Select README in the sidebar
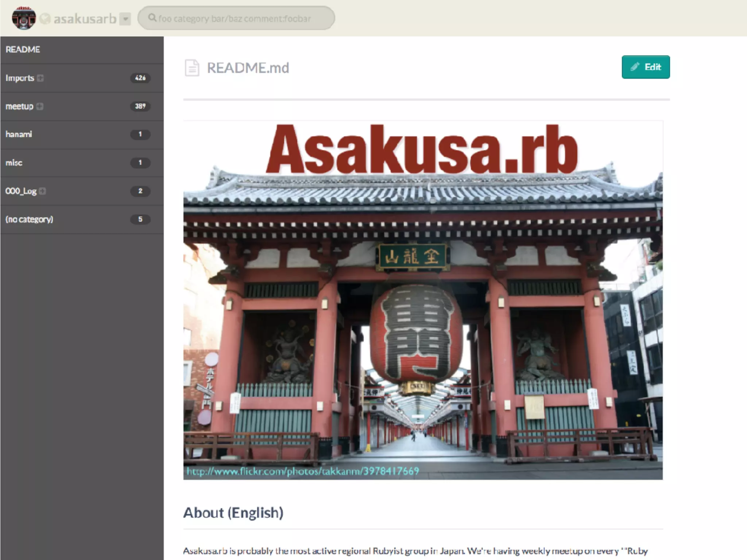Screen dimensions: 747x560 tap(23, 50)
